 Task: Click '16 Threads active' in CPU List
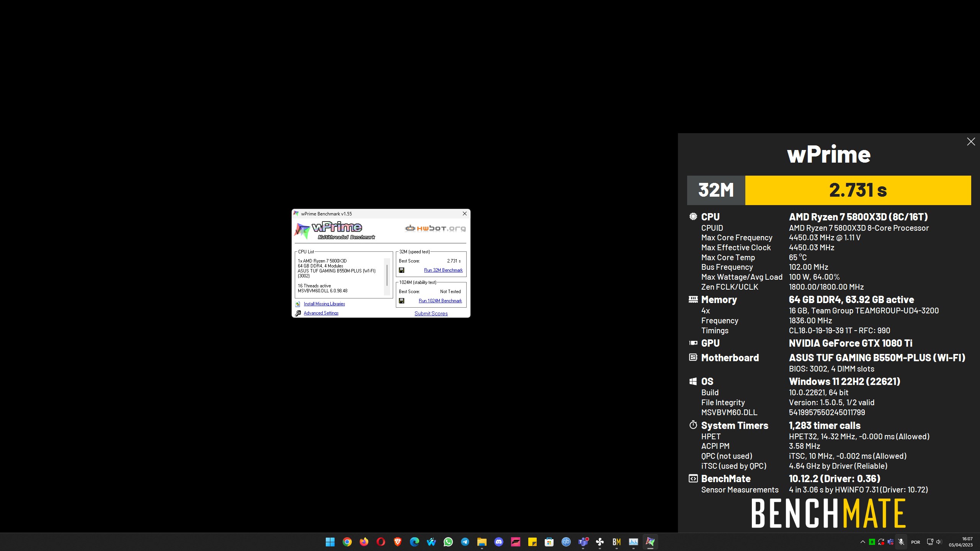point(314,286)
